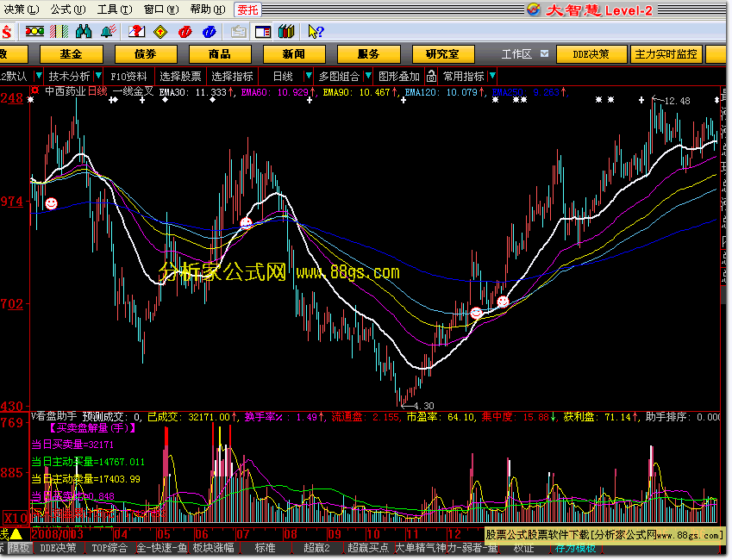Click the 当日买卖量=32171 text
The width and height of the screenshot is (732, 560).
[x=72, y=445]
